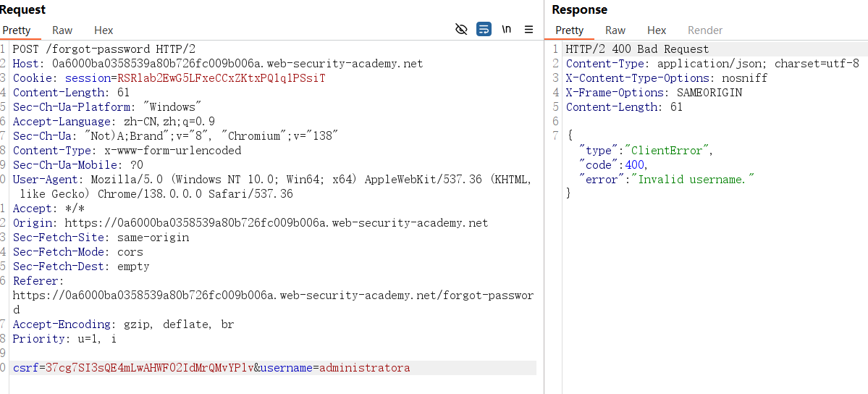Click the username=administratora parameter
The image size is (868, 394).
335,367
